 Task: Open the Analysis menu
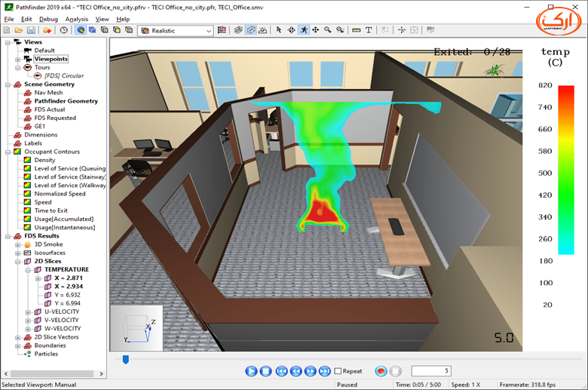pos(76,19)
